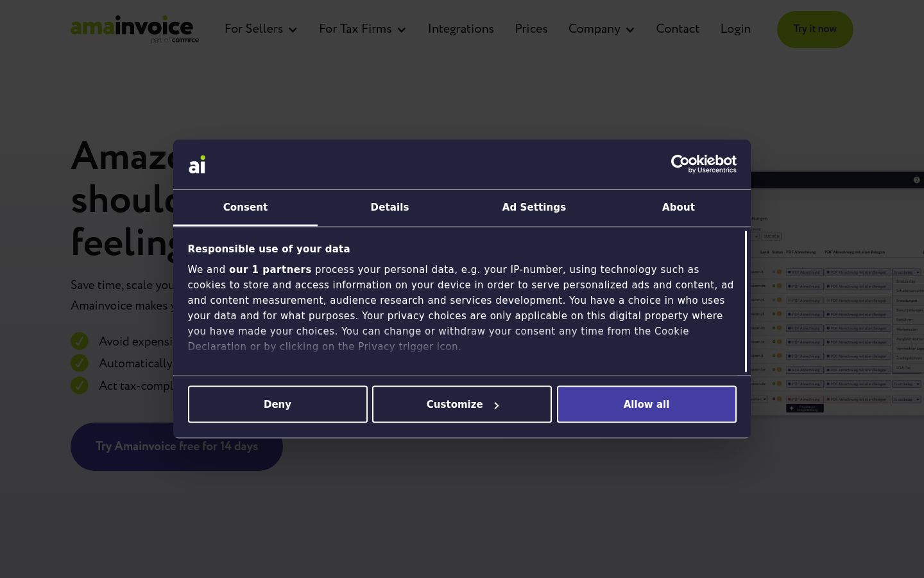Image resolution: width=924 pixels, height=578 pixels.
Task: Click the ai logo in consent dialog
Action: pos(197,165)
